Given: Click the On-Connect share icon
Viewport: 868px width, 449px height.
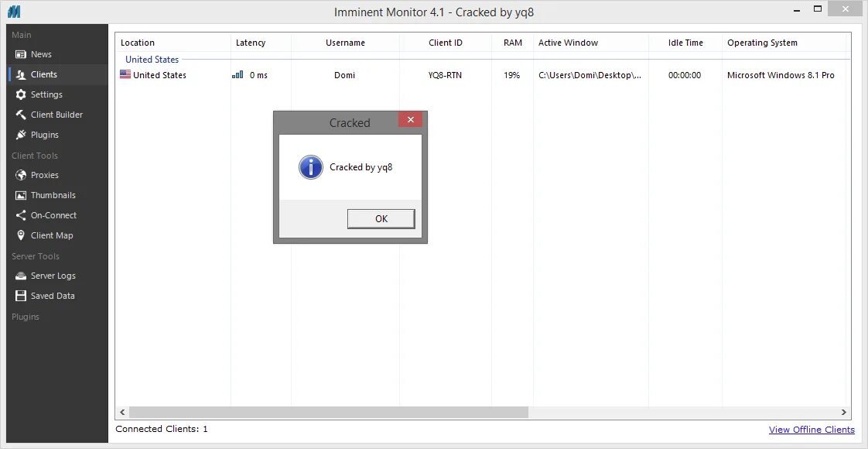Looking at the screenshot, I should pos(21,215).
